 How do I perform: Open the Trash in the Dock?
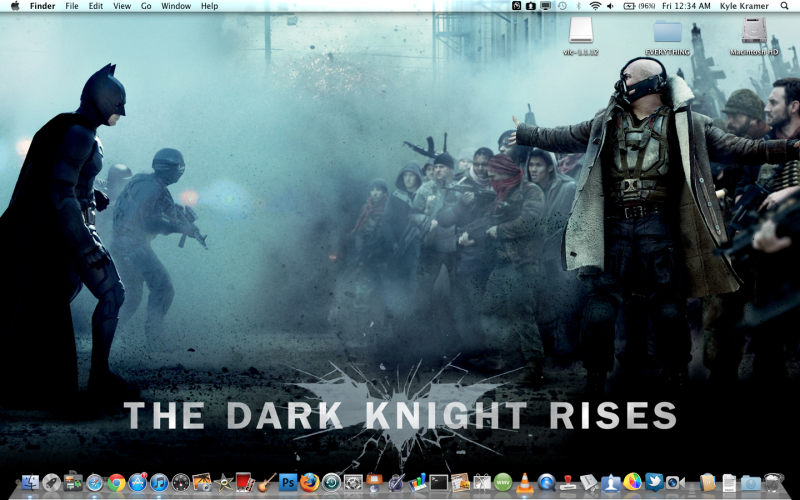(773, 483)
